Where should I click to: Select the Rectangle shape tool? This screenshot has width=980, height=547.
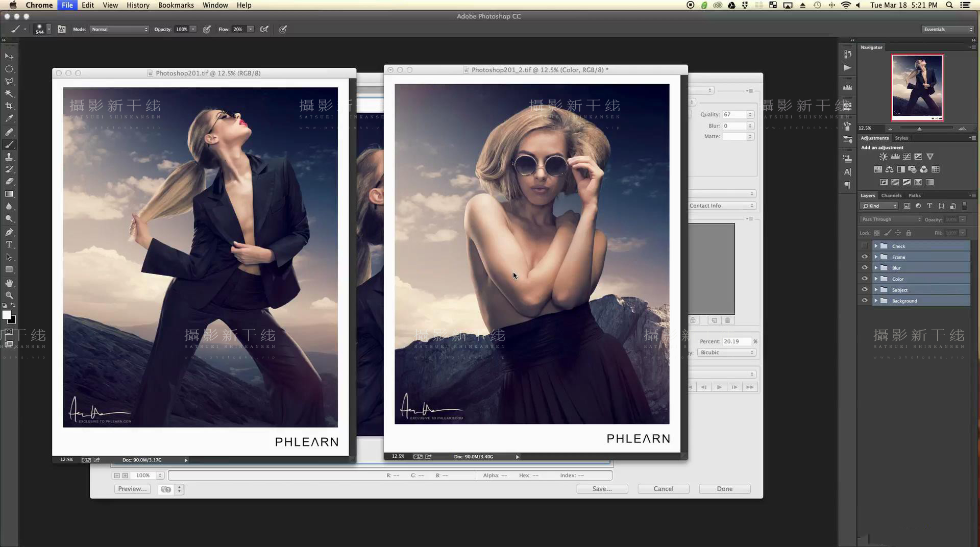pos(9,269)
